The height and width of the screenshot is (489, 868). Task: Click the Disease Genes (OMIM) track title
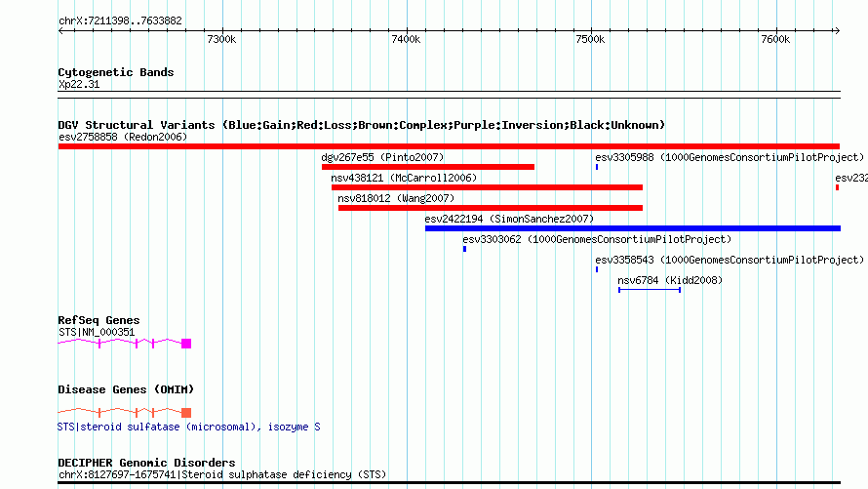pos(126,389)
